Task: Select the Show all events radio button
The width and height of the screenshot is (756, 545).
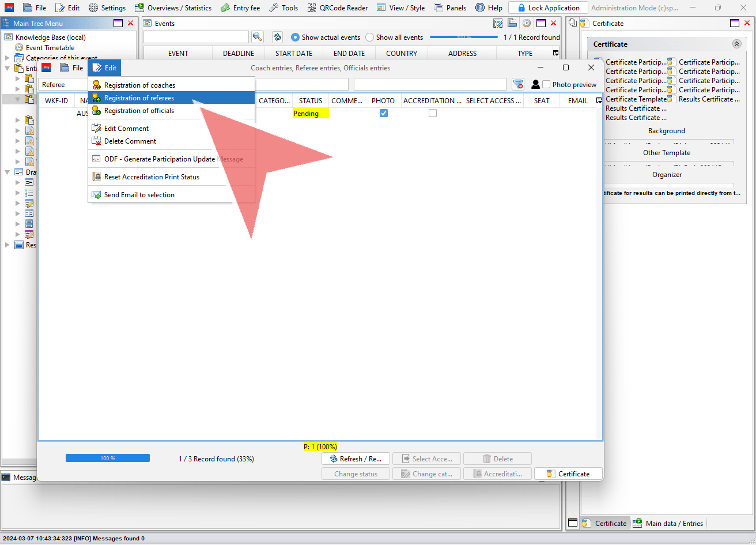Action: click(x=370, y=37)
